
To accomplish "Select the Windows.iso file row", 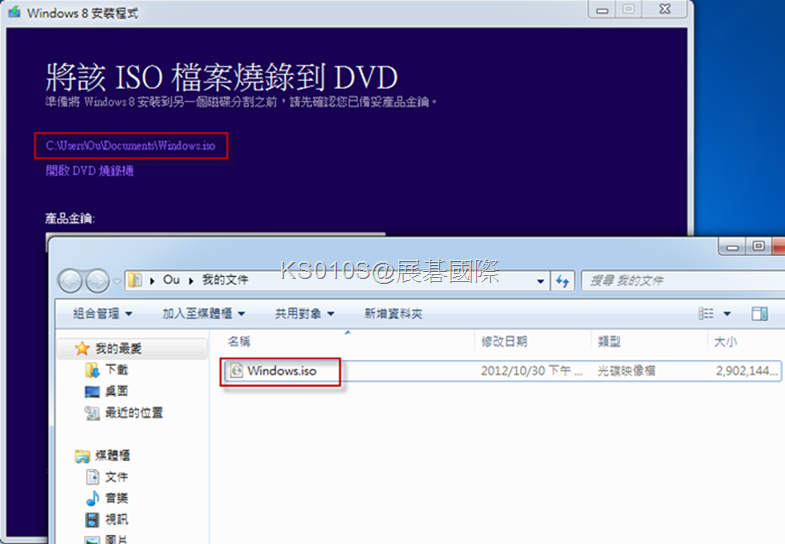I will pos(502,371).
